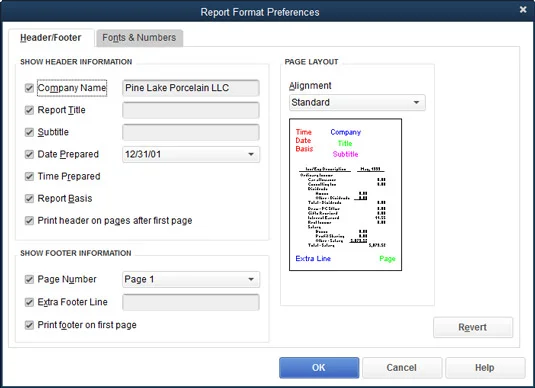Select the Header/Footer tab
This screenshot has width=535, height=388.
[x=51, y=38]
